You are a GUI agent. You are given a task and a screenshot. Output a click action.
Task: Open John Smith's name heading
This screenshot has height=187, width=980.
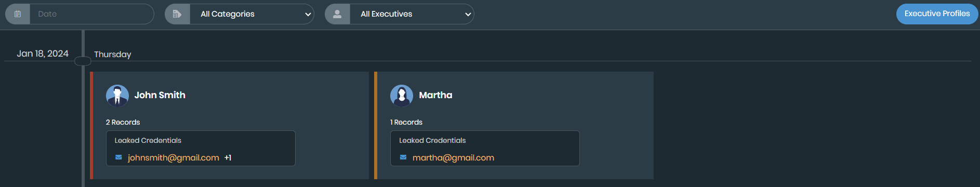[x=160, y=95]
